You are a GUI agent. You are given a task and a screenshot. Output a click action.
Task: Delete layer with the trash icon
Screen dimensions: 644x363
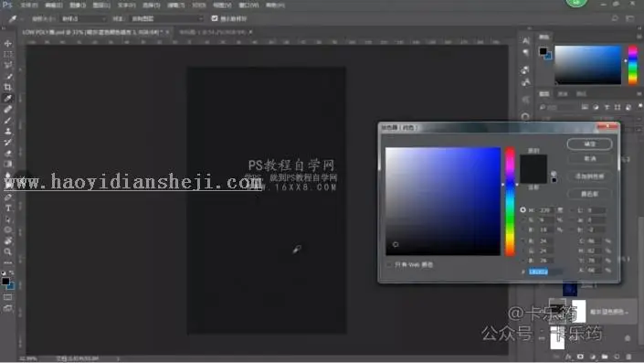[x=628, y=357]
